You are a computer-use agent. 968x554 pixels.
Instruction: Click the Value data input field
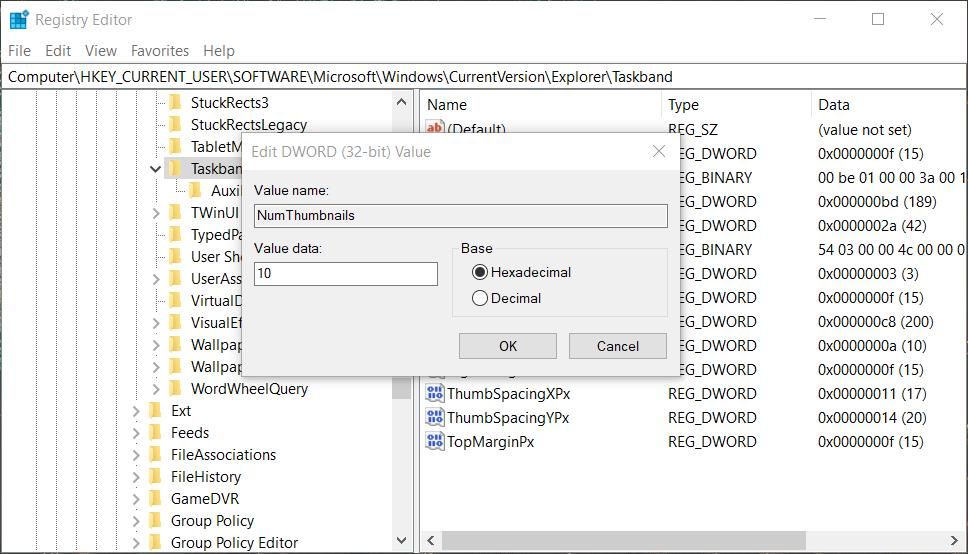point(345,274)
